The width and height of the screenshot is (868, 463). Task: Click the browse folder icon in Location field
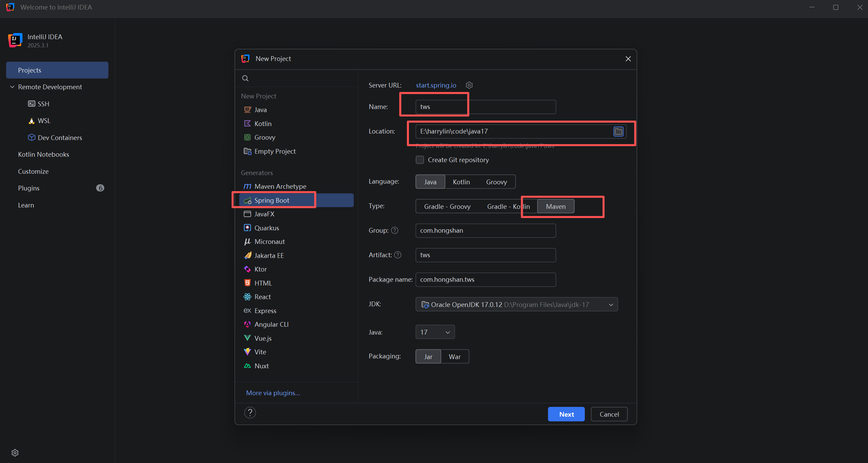coord(618,132)
